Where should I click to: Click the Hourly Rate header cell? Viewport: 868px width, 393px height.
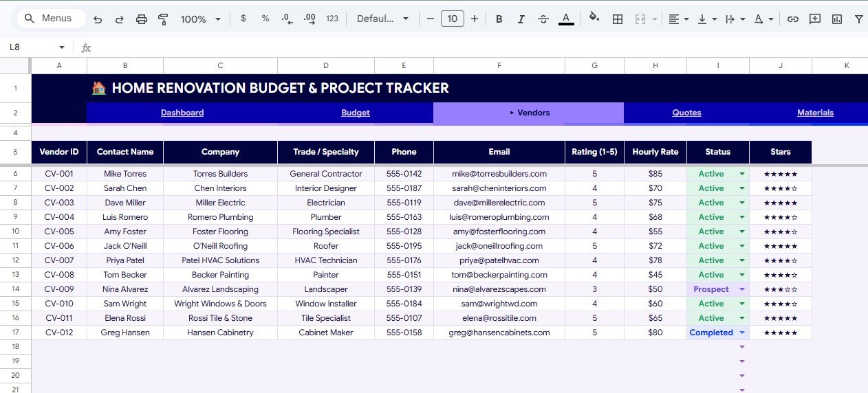(655, 152)
